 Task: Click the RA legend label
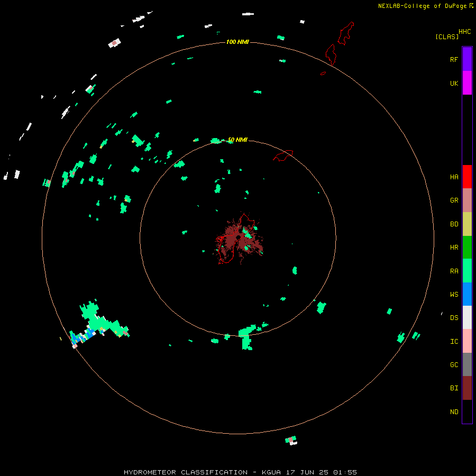click(454, 271)
